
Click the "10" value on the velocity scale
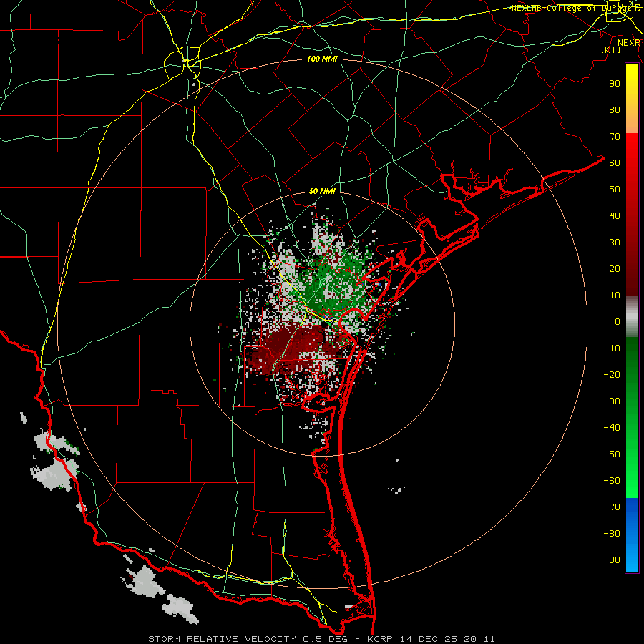point(615,296)
